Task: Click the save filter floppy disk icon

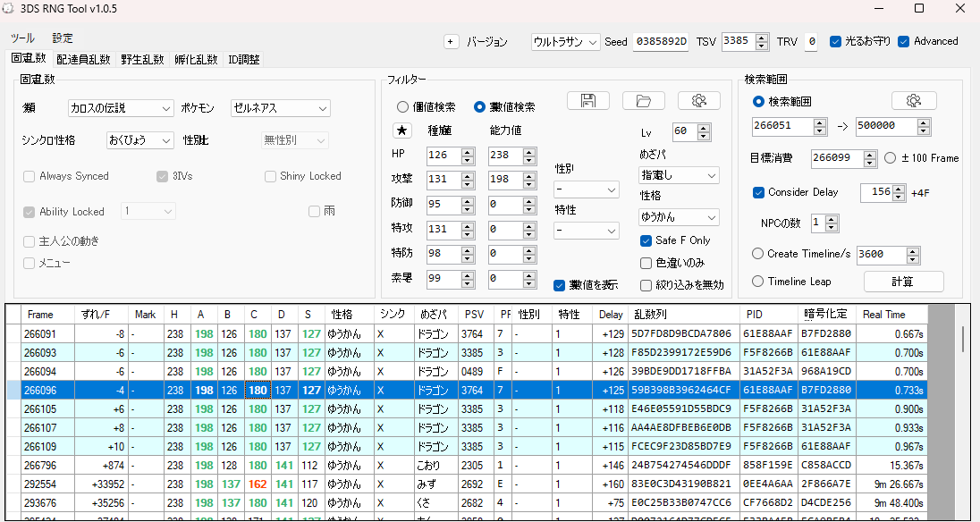Action: [x=588, y=100]
